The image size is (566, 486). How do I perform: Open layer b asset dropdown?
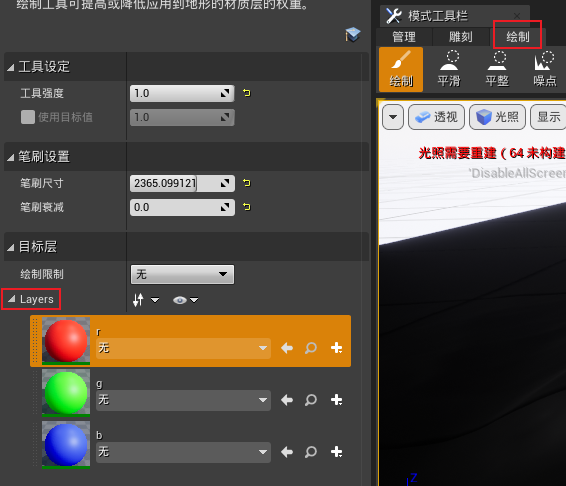(183, 452)
